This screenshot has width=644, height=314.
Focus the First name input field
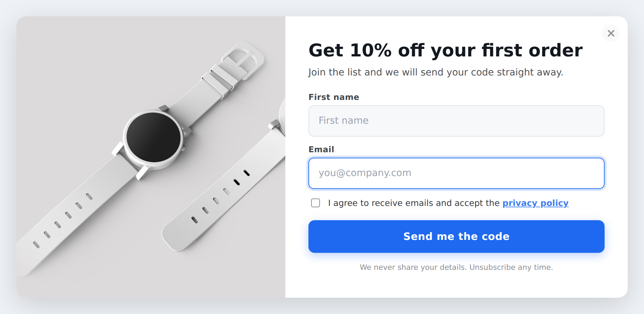coord(456,121)
